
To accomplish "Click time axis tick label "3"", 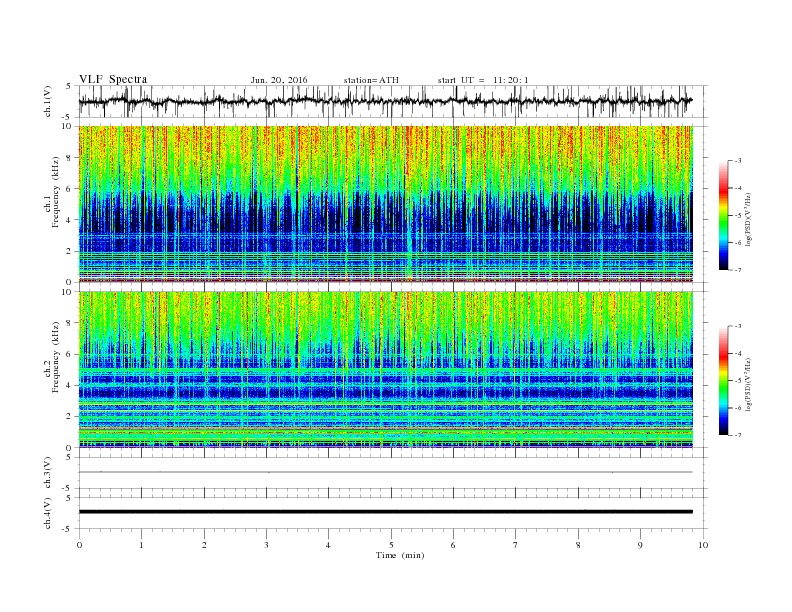I will click(x=266, y=545).
